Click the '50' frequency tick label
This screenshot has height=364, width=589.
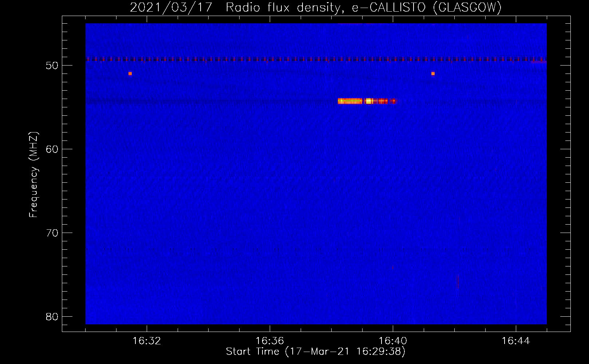point(52,66)
